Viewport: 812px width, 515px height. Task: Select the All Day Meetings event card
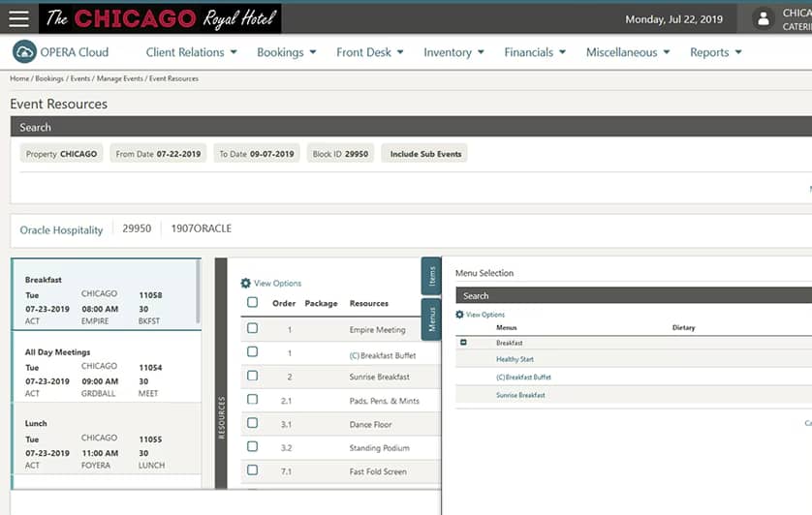coord(105,367)
